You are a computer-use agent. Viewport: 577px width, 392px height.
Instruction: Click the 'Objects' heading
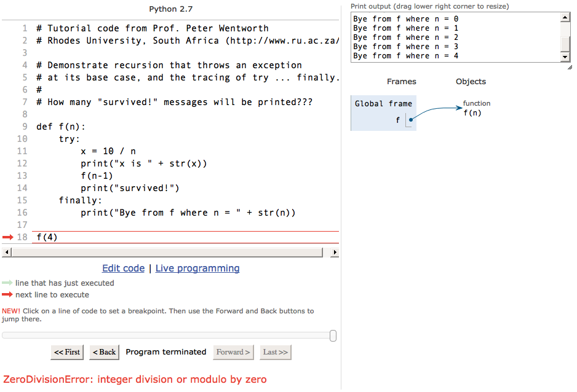pos(471,82)
